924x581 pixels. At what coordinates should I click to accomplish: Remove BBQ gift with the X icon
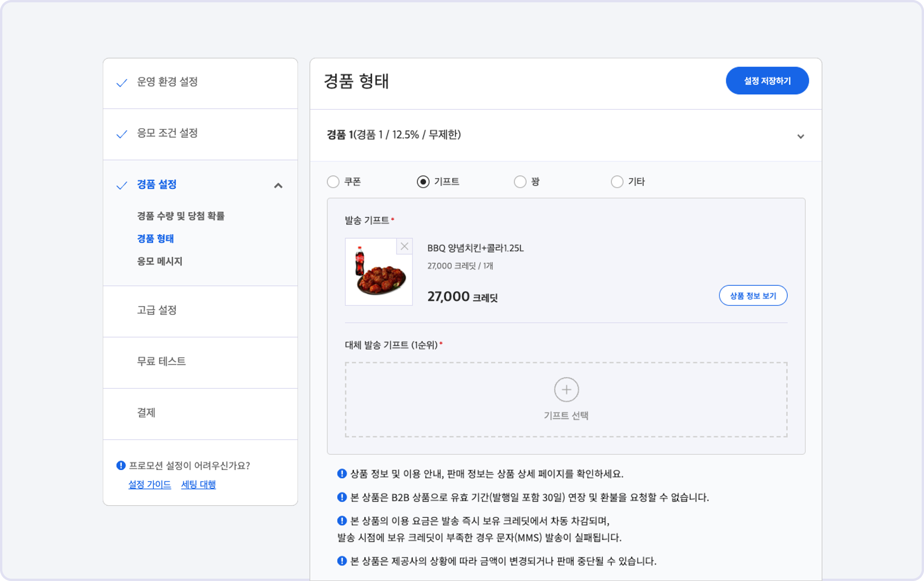[404, 246]
